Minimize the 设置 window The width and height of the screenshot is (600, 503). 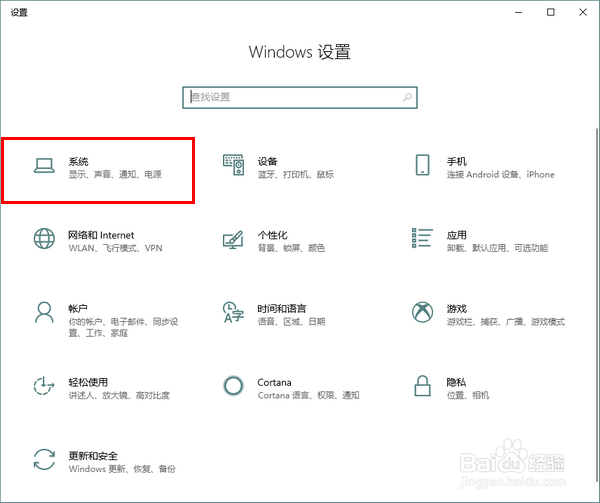point(518,12)
